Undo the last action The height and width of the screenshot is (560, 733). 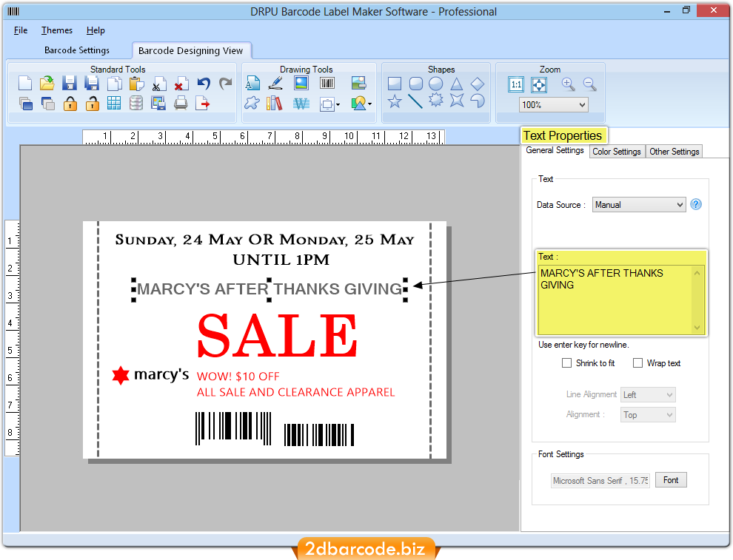click(x=204, y=84)
